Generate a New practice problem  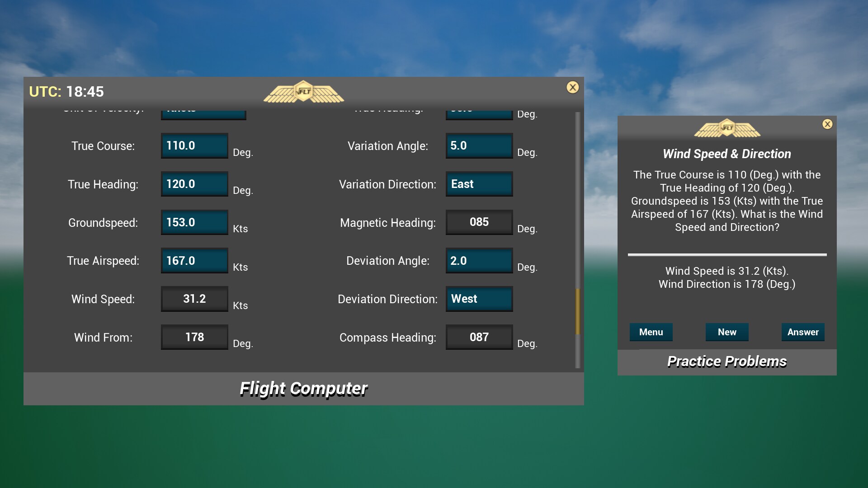click(x=727, y=332)
